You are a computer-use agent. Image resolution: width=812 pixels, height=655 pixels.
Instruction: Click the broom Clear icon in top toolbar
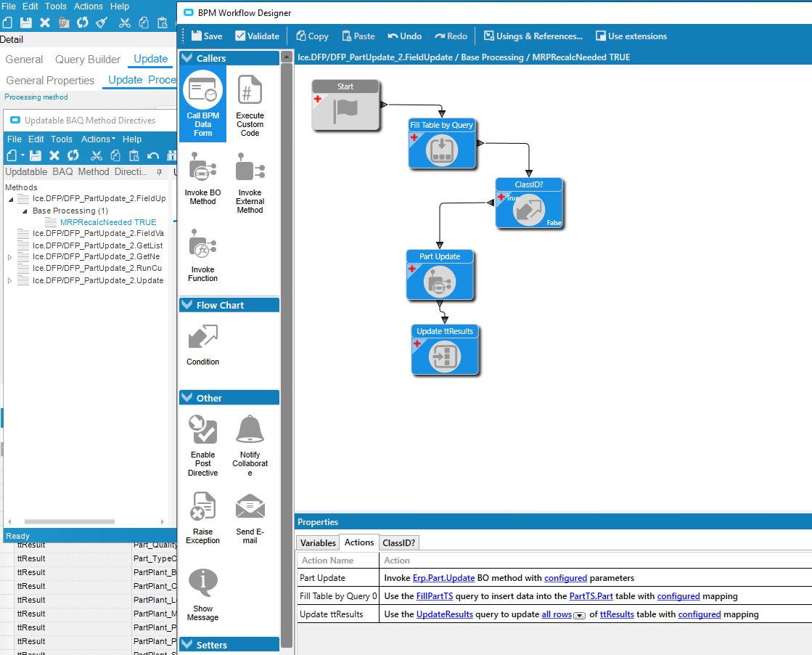102,23
